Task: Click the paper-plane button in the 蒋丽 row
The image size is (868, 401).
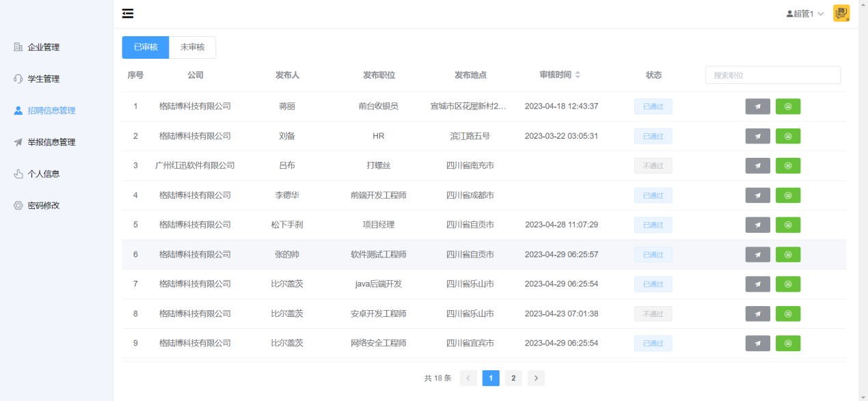Action: 757,107
